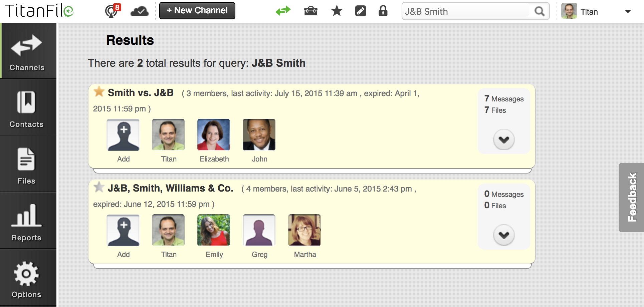Click the star favorites toolbar icon
The image size is (644, 307).
point(337,11)
